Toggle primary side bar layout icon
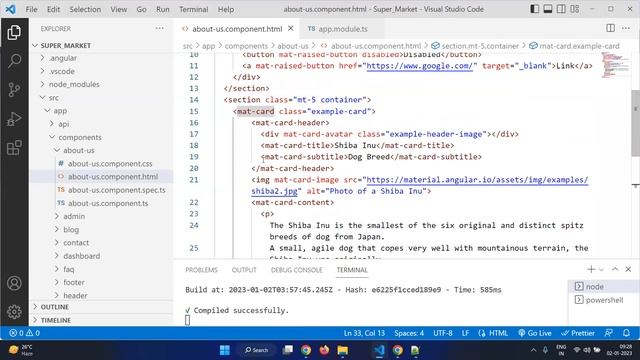 (534, 9)
